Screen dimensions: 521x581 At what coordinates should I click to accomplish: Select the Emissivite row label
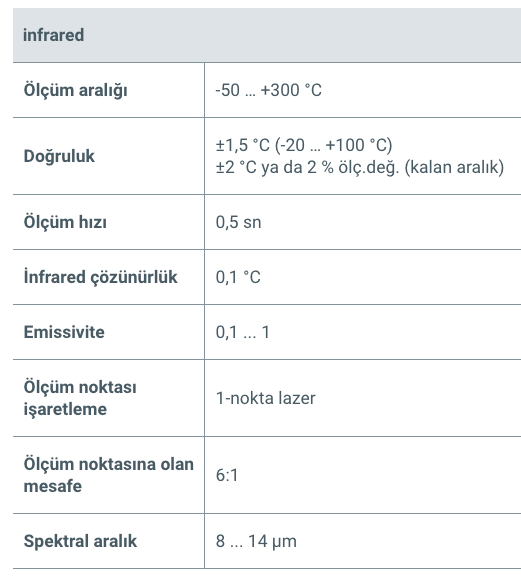[64, 332]
